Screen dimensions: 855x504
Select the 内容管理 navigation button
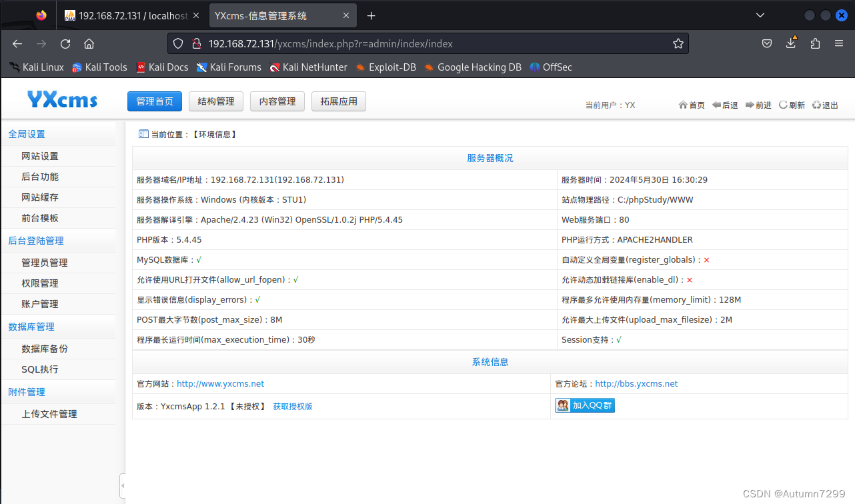point(277,101)
